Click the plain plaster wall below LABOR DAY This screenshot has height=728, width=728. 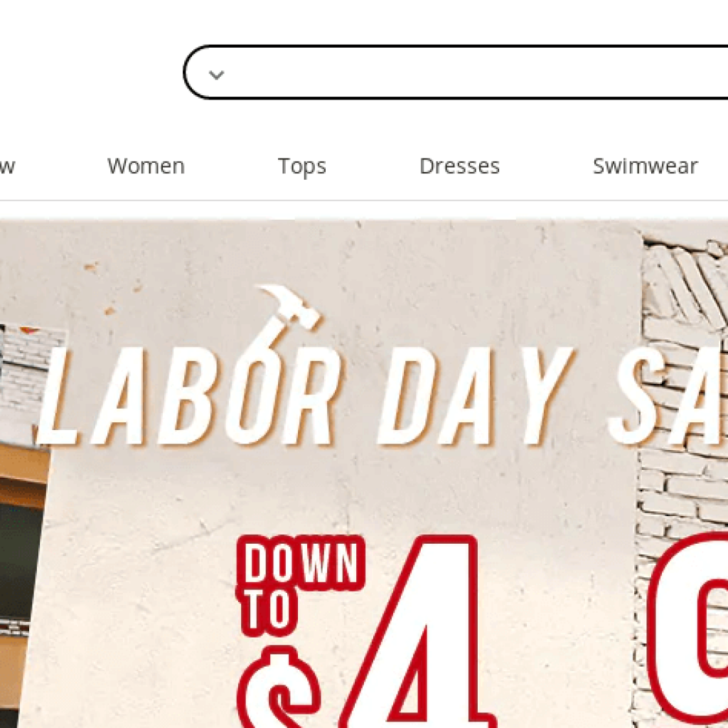point(325,492)
